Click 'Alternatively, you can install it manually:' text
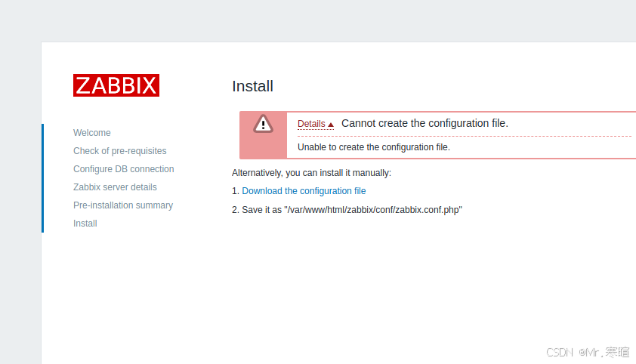Image resolution: width=636 pixels, height=364 pixels. pyautogui.click(x=311, y=173)
